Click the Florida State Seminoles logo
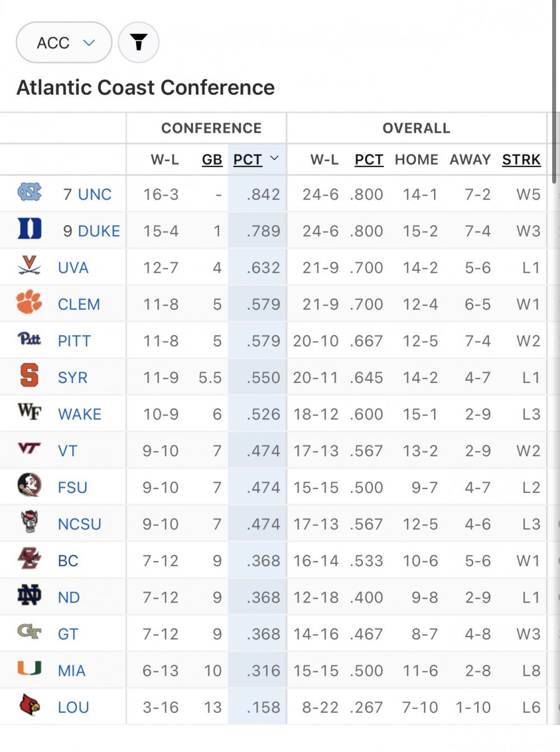The image size is (560, 752). click(x=29, y=485)
